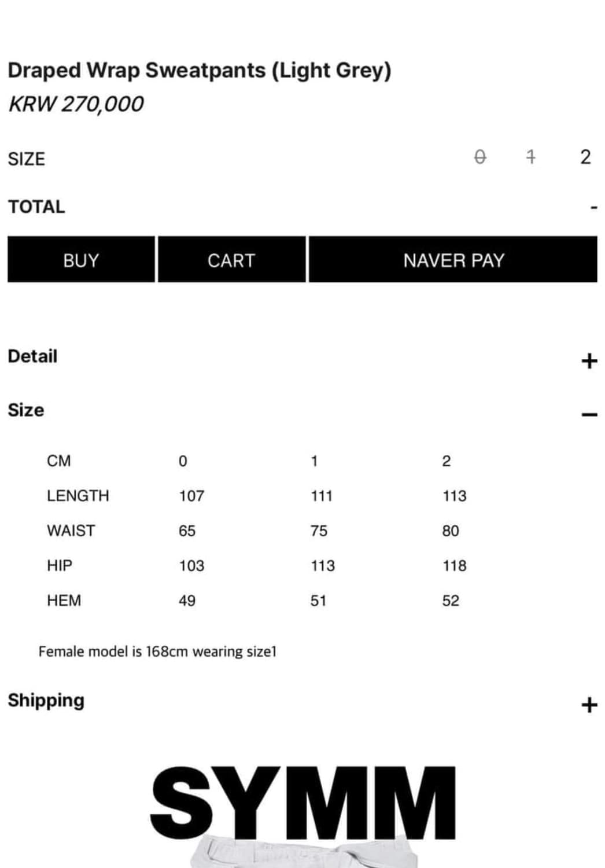The height and width of the screenshot is (868, 605).
Task: Click the KRW 270,000 price text
Action: coord(76,104)
